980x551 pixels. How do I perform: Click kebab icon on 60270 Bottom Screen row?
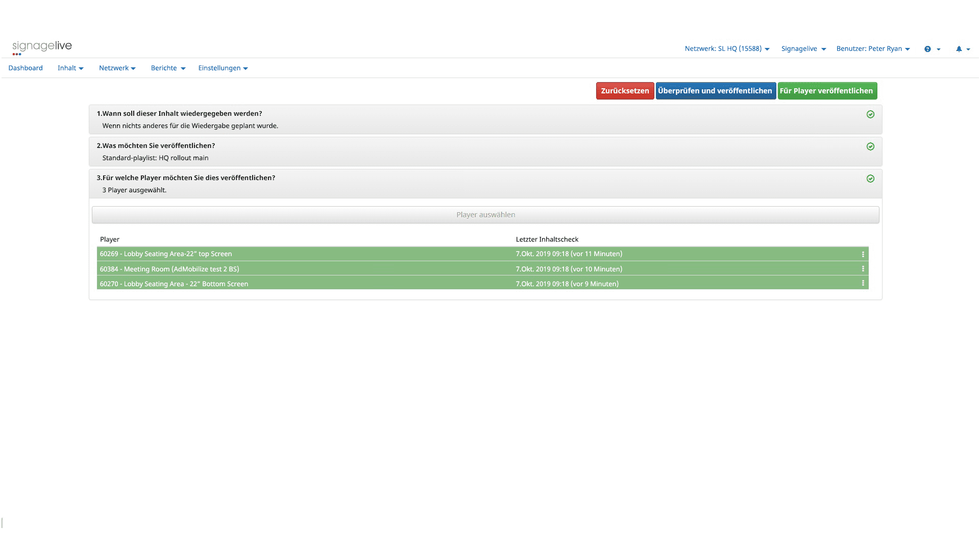(863, 283)
